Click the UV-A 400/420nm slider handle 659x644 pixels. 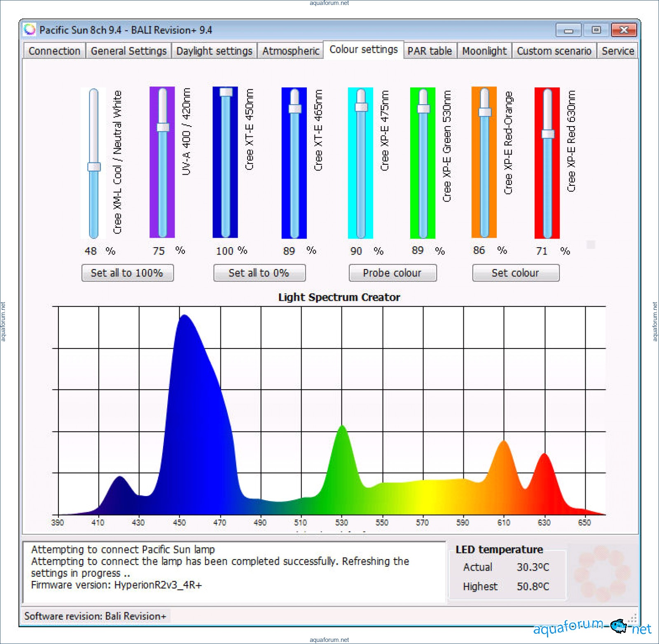[x=163, y=127]
